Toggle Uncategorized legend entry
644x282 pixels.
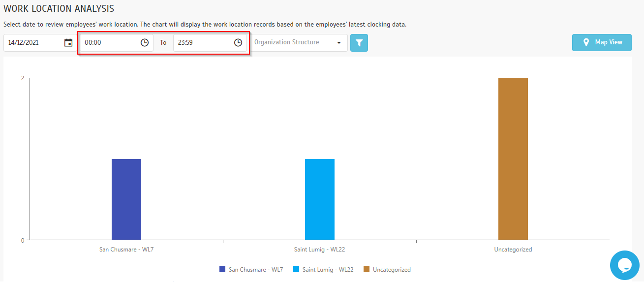coord(387,270)
